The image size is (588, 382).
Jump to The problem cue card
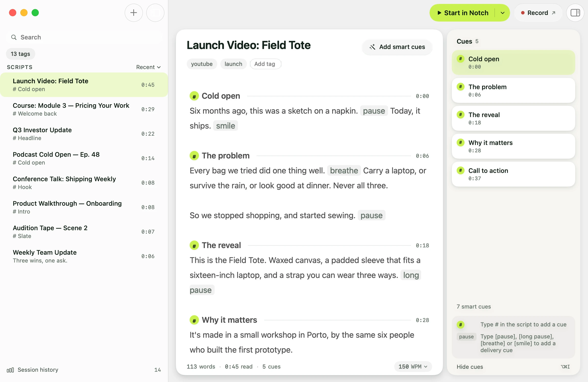(x=513, y=90)
